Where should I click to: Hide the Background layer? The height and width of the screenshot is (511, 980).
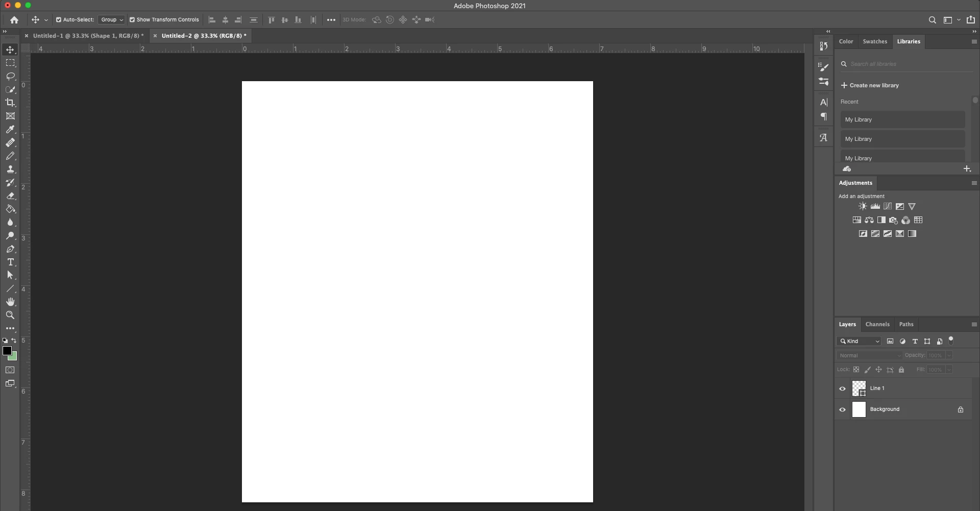pyautogui.click(x=842, y=409)
